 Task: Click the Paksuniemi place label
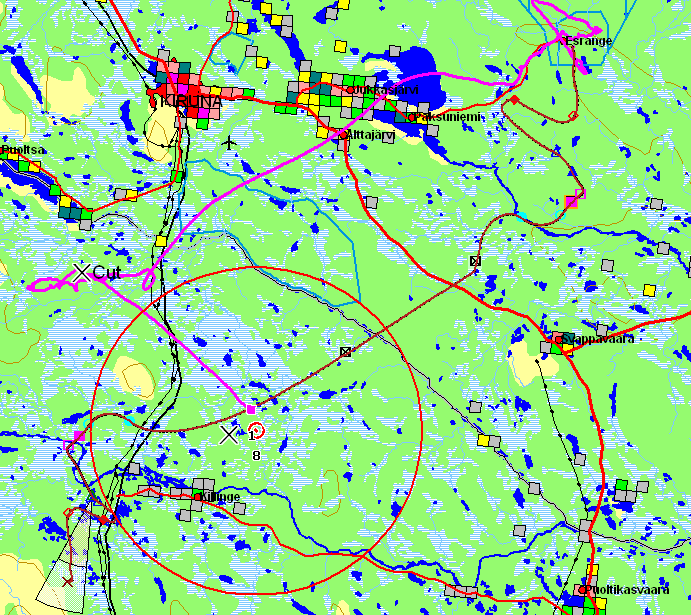448,117
